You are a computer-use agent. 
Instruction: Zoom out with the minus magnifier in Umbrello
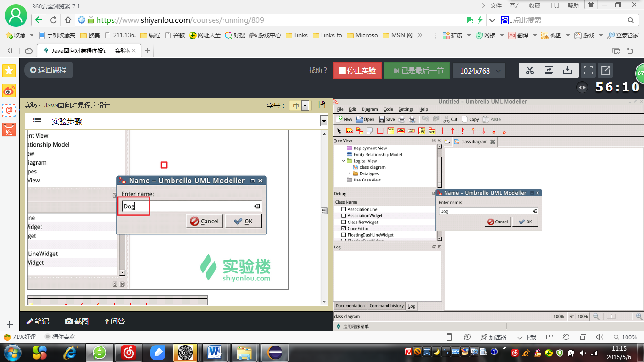coord(596,316)
